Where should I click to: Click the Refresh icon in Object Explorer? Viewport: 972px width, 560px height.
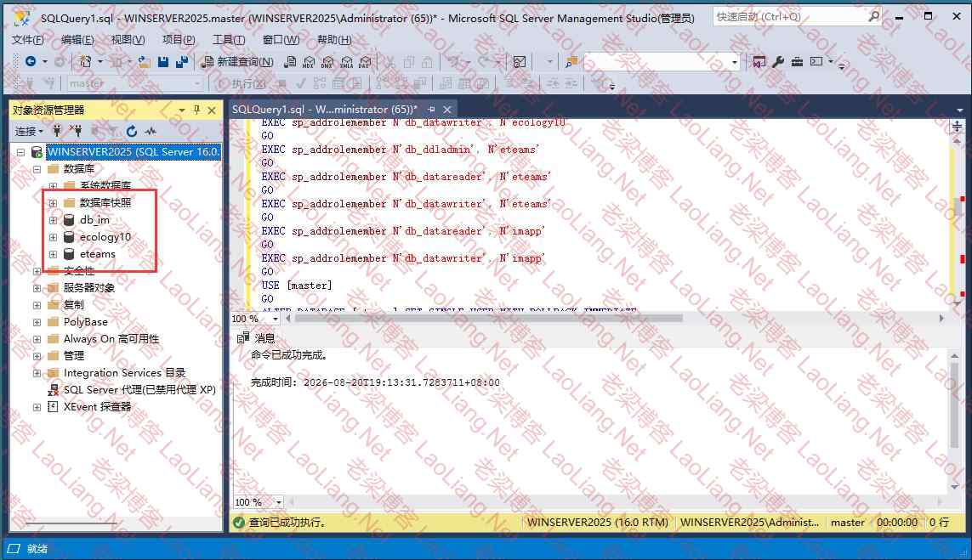pos(132,131)
